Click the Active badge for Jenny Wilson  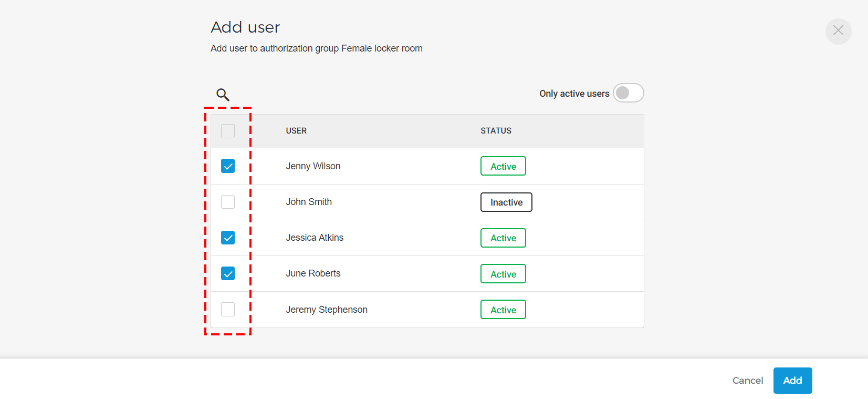503,166
